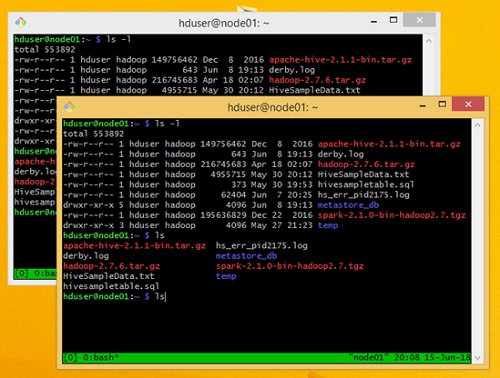Click hs_err_pid2175.log in the short ls output
Viewport: 500px width, 378px height.
(x=262, y=246)
